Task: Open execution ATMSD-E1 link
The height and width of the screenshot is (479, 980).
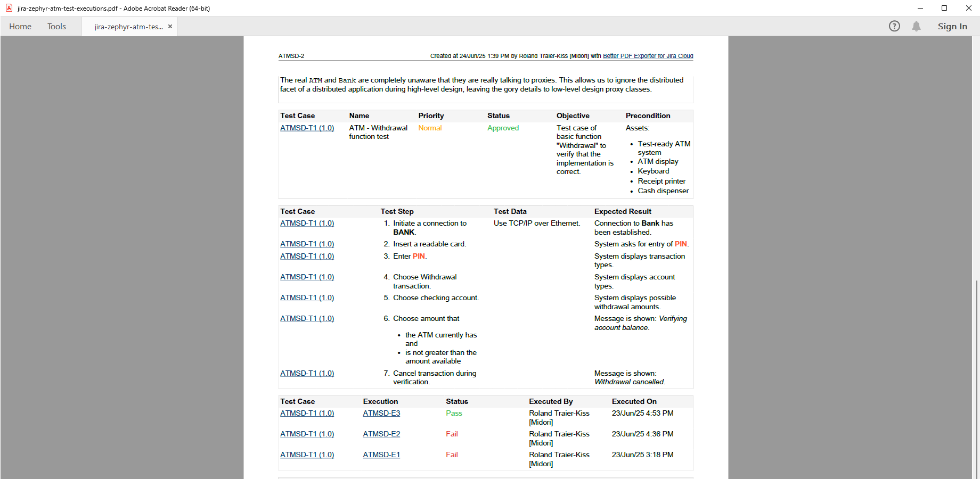Action: point(381,455)
